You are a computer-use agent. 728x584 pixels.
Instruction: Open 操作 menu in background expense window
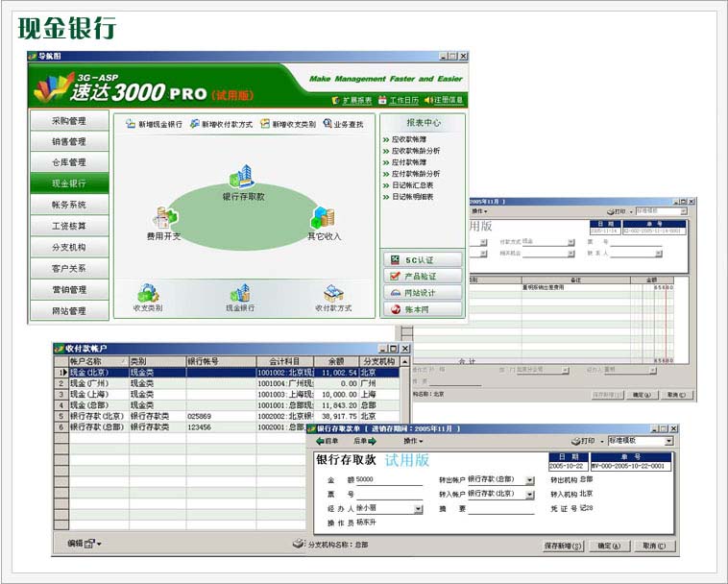pyautogui.click(x=479, y=211)
